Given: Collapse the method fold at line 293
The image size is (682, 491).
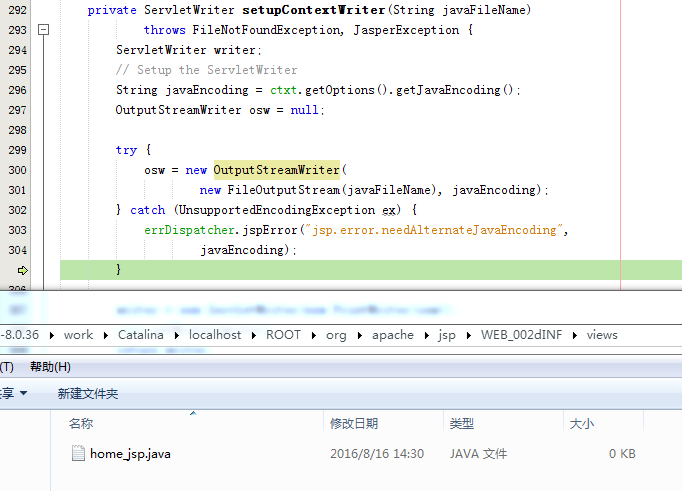Looking at the screenshot, I should click(43, 30).
